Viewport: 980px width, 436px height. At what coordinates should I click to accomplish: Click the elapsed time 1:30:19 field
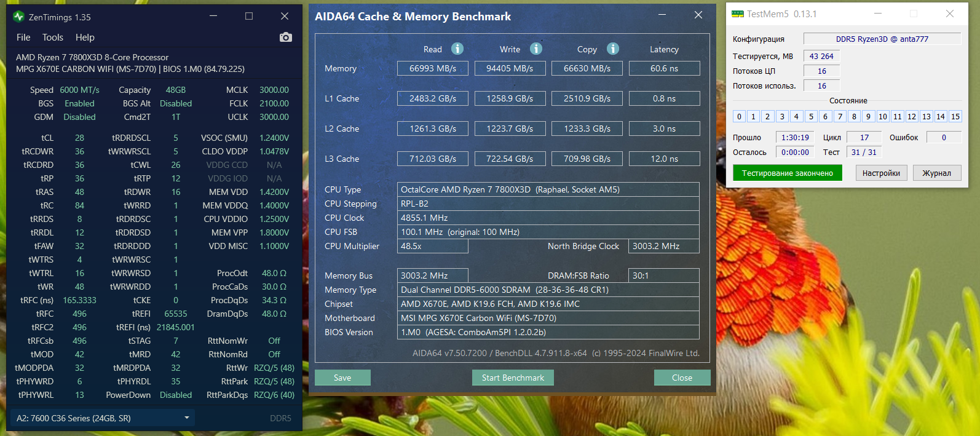pyautogui.click(x=795, y=137)
